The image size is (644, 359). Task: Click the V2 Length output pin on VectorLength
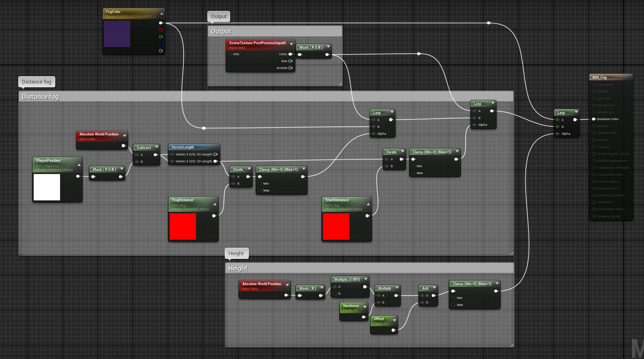(215, 161)
